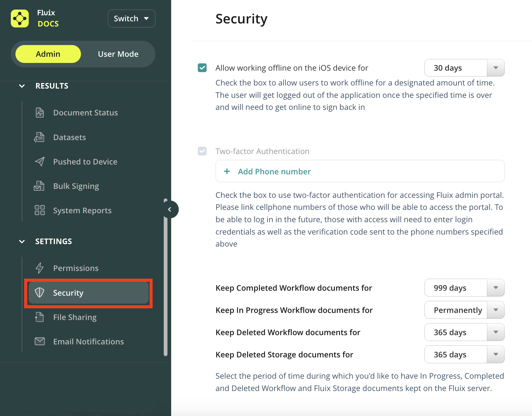Open Document Status via its page icon
The height and width of the screenshot is (416, 532).
[x=40, y=113]
